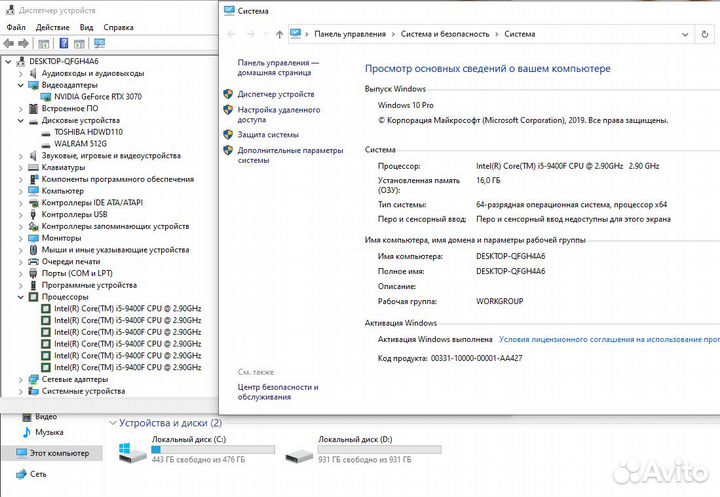The height and width of the screenshot is (497, 720).
Task: Click the TOSHIBA HDWD110 disk icon
Action: click(45, 133)
